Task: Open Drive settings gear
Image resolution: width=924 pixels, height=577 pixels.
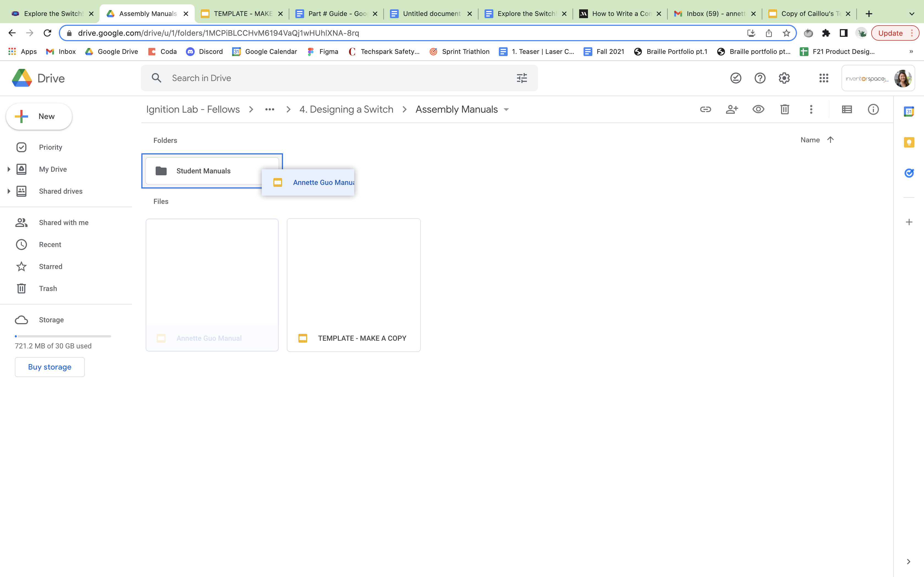Action: [784, 78]
